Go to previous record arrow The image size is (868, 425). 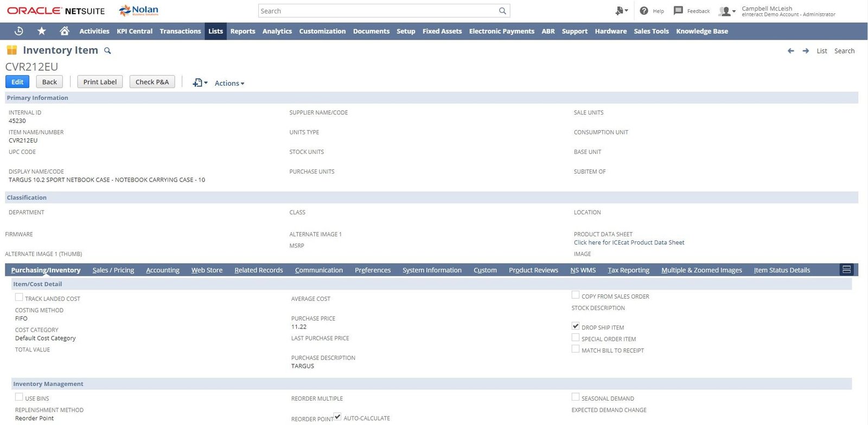point(790,51)
